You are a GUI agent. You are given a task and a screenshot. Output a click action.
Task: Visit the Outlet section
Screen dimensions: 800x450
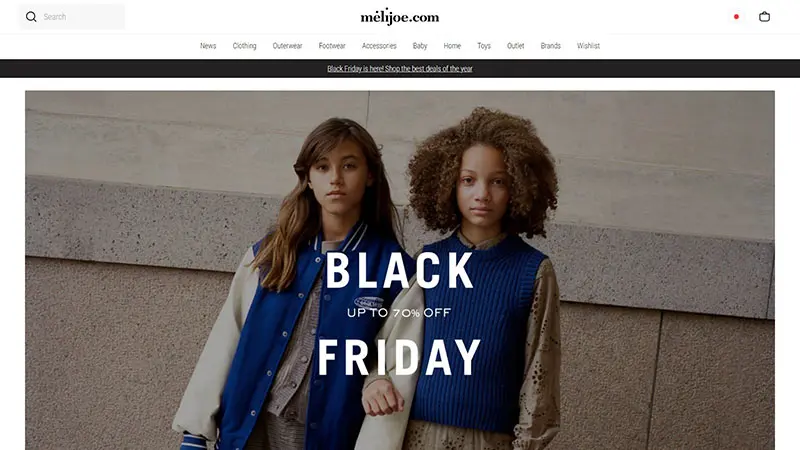click(515, 46)
